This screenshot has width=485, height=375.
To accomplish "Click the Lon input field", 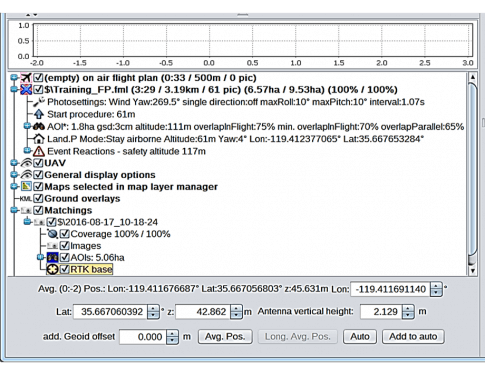I will pyautogui.click(x=390, y=289).
